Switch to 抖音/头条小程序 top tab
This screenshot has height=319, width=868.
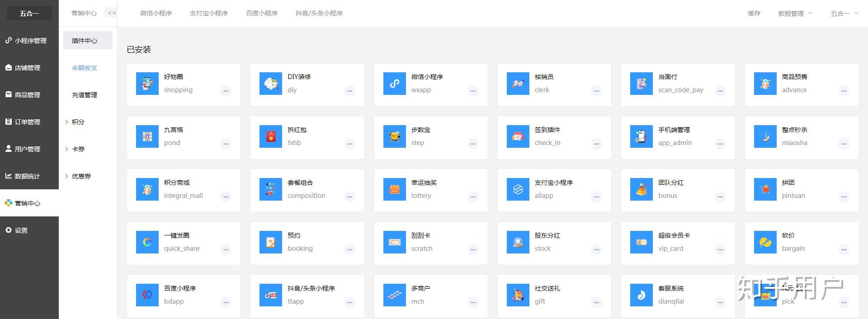tap(319, 14)
